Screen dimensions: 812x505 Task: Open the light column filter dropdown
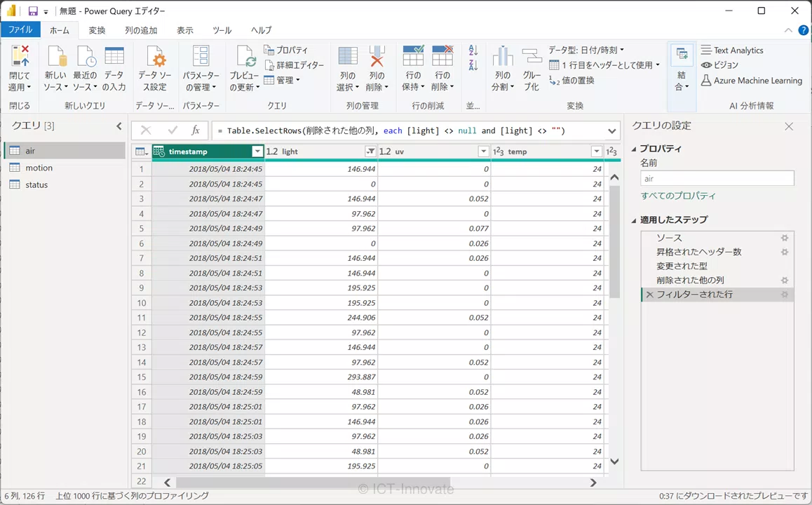pyautogui.click(x=370, y=151)
